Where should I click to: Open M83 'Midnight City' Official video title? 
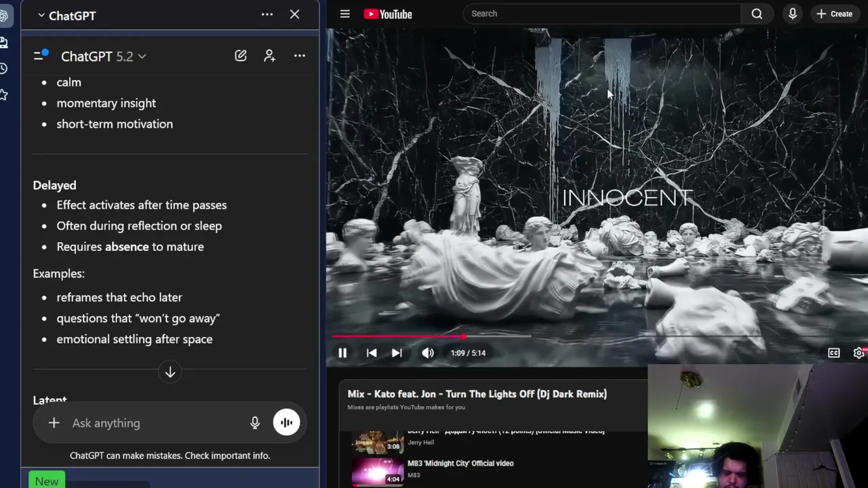(460, 464)
